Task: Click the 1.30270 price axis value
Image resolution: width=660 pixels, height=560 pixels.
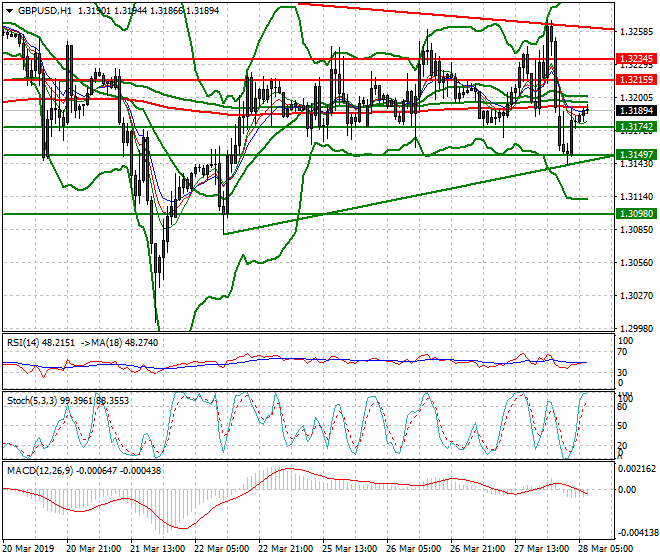Action: (636, 296)
